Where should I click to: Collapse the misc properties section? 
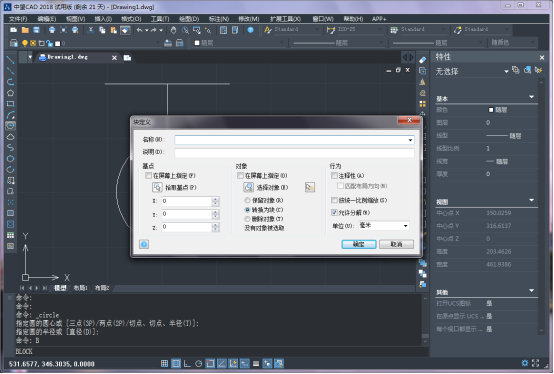click(531, 291)
